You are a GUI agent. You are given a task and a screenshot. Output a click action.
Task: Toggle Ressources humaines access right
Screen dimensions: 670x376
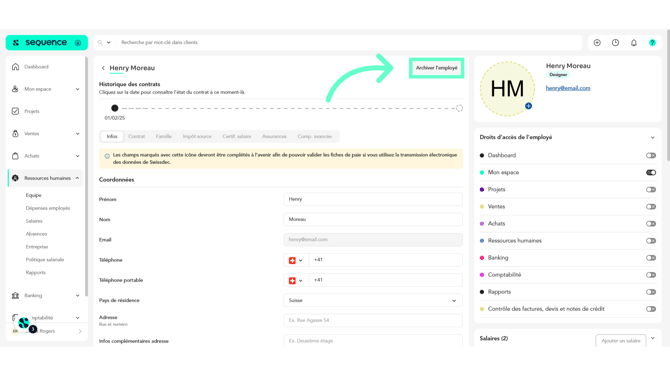(x=651, y=241)
